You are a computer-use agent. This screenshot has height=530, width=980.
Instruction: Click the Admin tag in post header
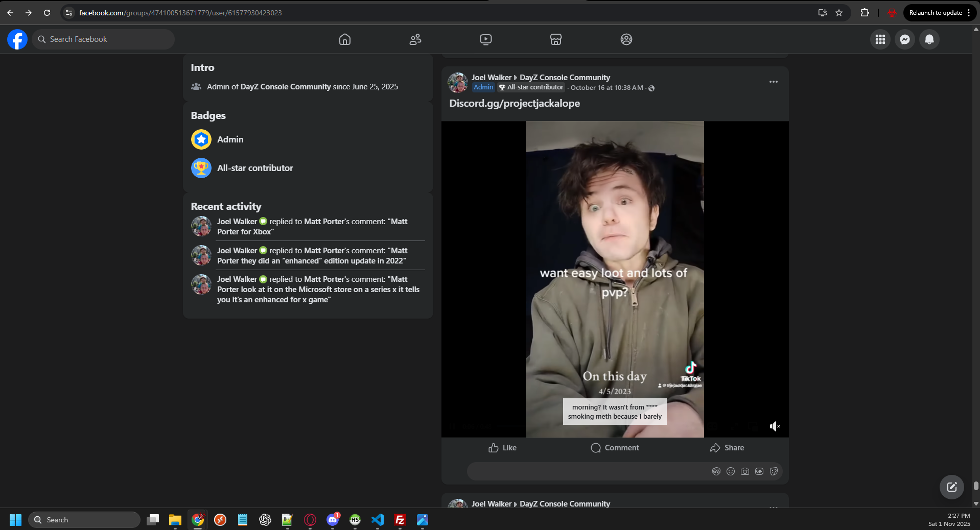[x=483, y=87]
